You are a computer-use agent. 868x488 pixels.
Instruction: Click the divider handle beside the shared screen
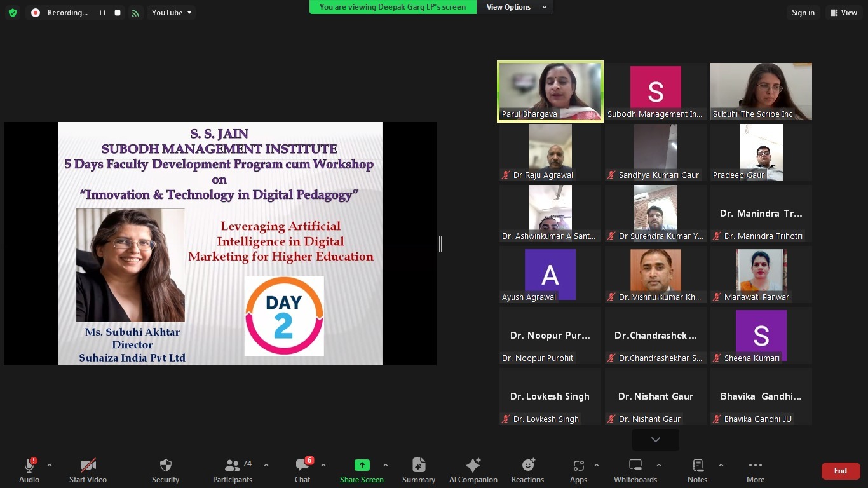440,243
